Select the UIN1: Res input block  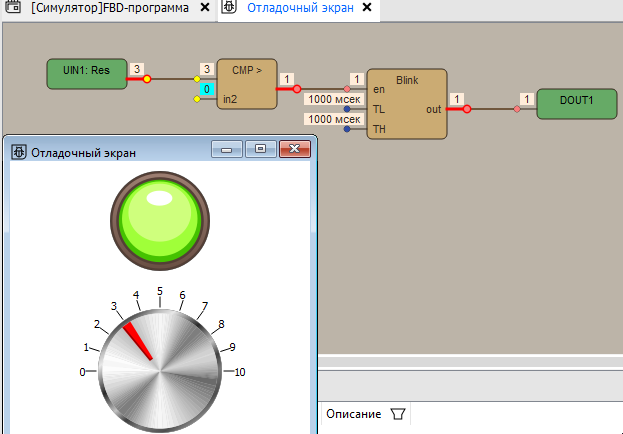pyautogui.click(x=87, y=73)
